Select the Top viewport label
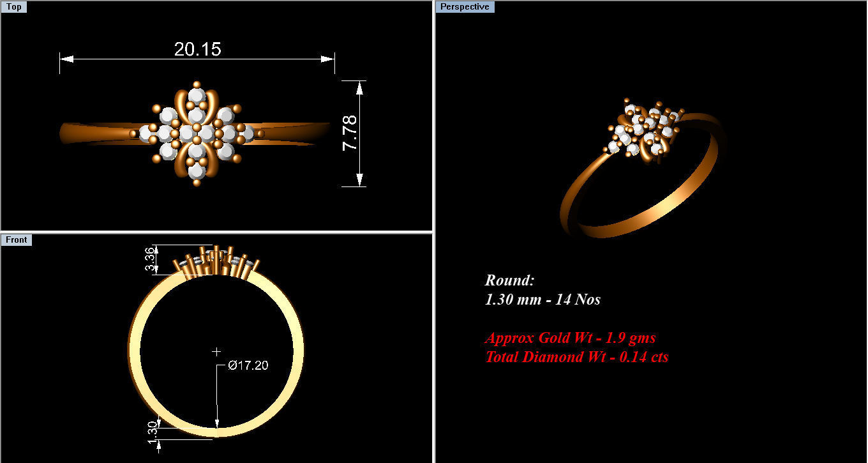The width and height of the screenshot is (868, 463). [14, 7]
